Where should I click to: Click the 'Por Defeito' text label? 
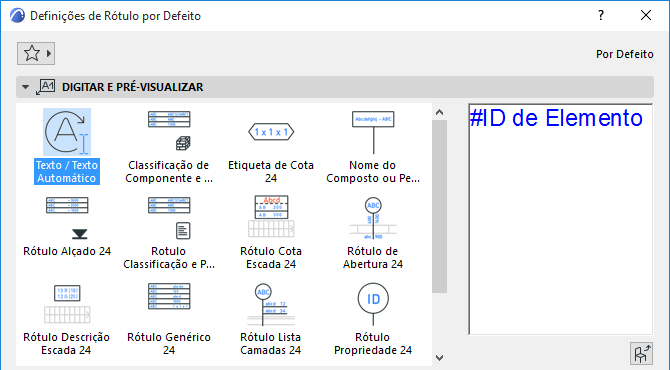tap(625, 54)
